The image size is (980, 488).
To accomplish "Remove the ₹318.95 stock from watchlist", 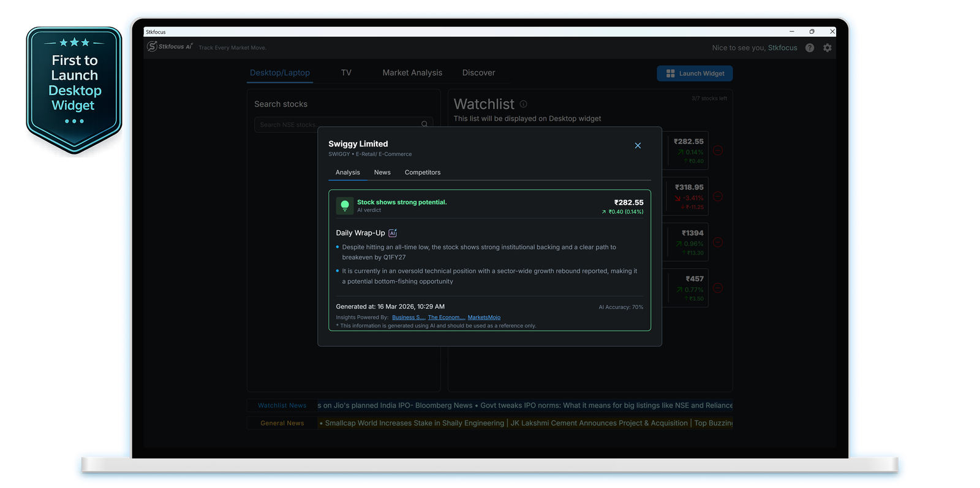I will [x=718, y=197].
